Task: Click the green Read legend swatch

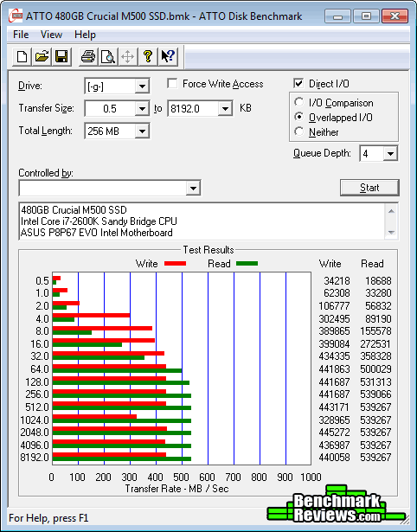Action: 247,264
